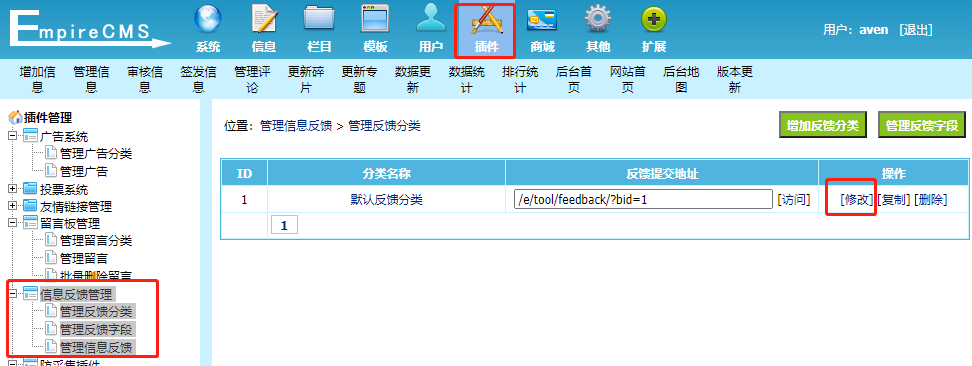Open the 用户 person icon
Screen dimensions: 972x366
tap(431, 19)
